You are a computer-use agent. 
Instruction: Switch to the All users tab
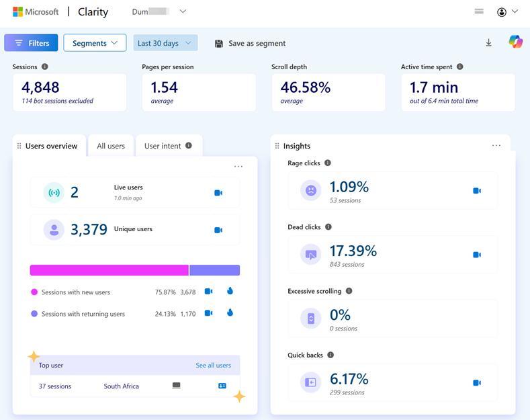pos(111,146)
